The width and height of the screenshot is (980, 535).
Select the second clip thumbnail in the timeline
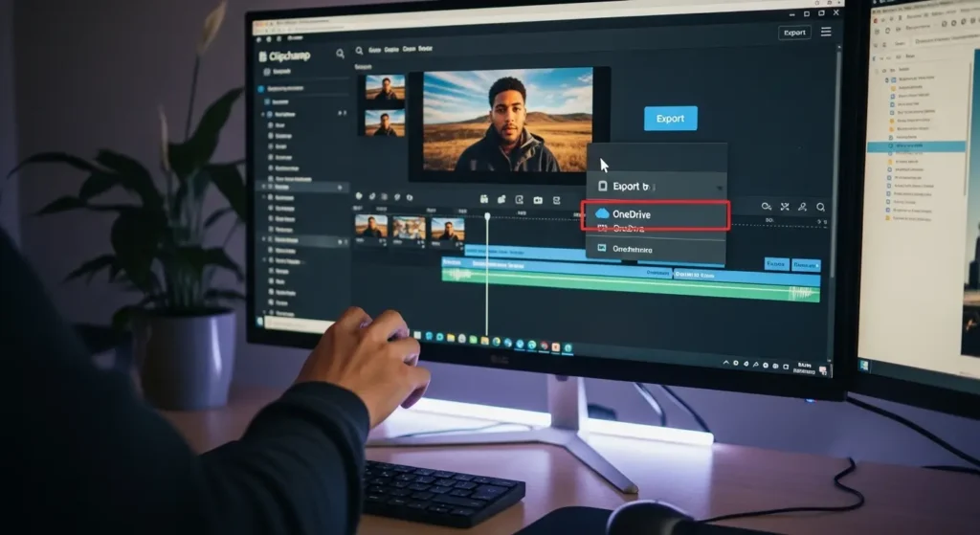coord(410,229)
